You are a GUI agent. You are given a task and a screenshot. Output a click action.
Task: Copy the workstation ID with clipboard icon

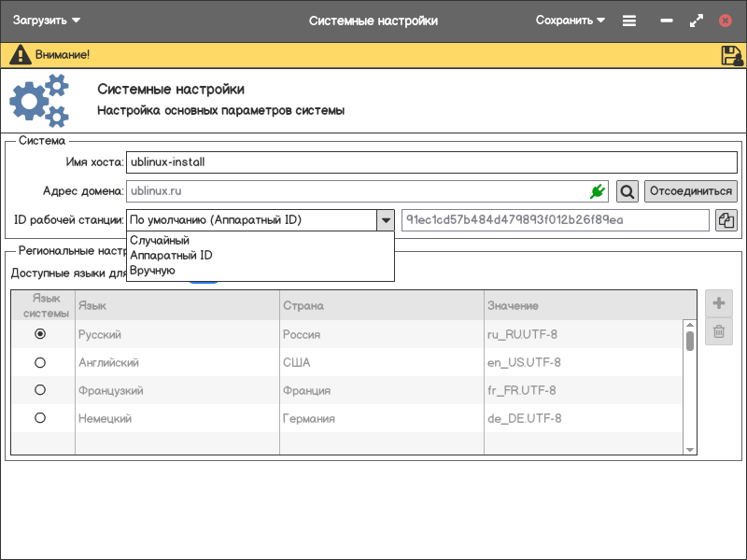click(726, 220)
